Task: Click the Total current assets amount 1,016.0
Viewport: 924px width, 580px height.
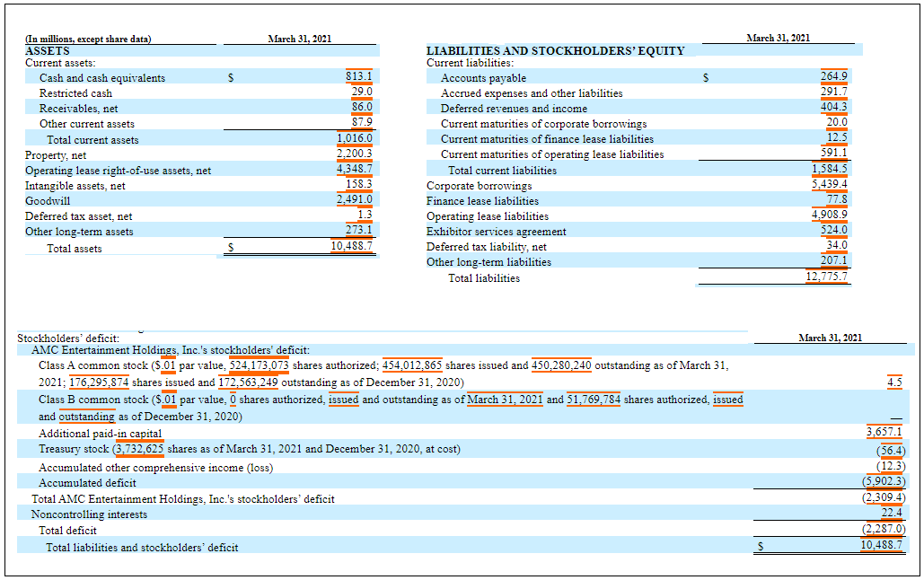Action: coord(355,138)
